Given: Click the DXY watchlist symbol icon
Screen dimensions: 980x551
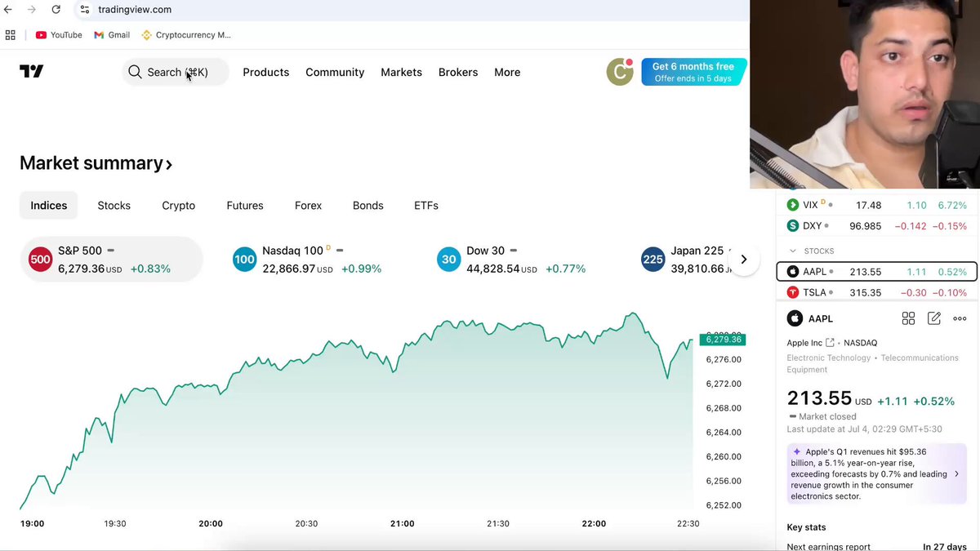Looking at the screenshot, I should [793, 226].
